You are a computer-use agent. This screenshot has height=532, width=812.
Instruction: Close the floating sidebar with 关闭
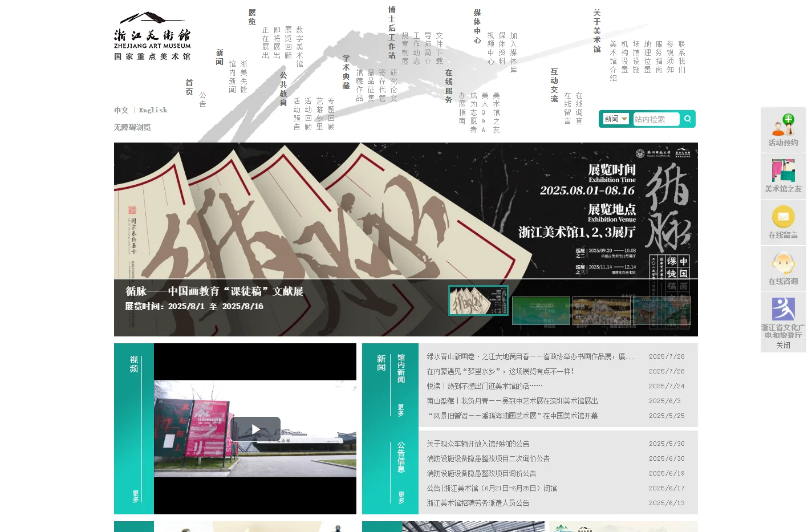coord(783,346)
